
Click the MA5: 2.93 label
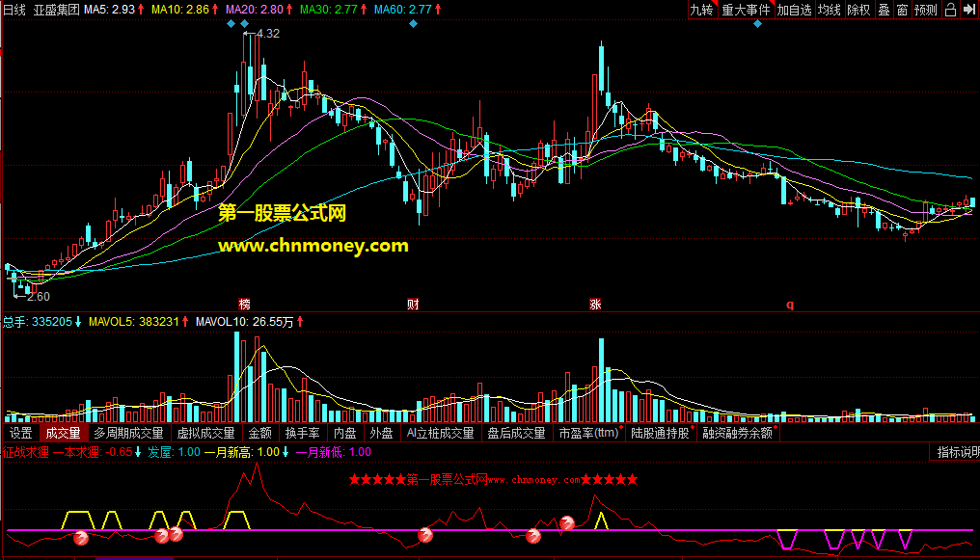click(110, 10)
